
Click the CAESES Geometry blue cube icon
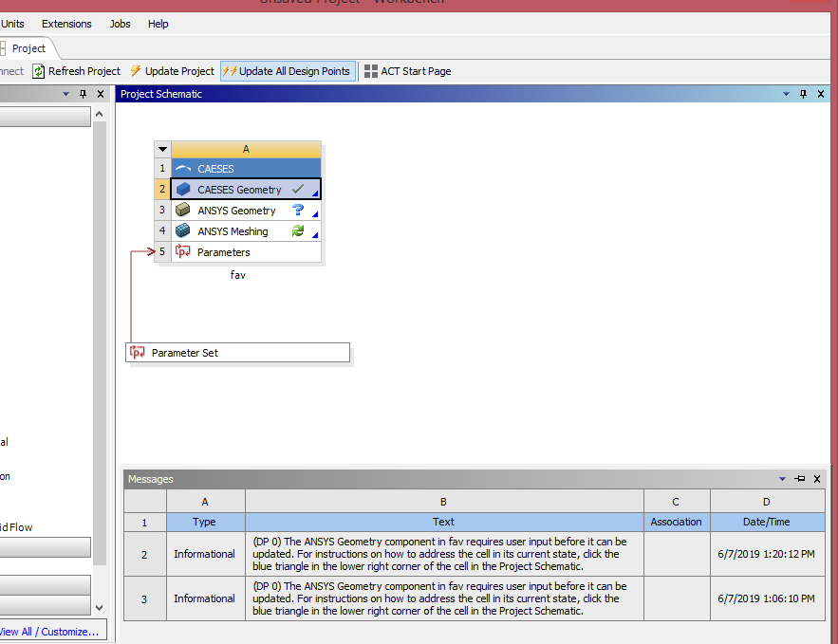tap(183, 189)
